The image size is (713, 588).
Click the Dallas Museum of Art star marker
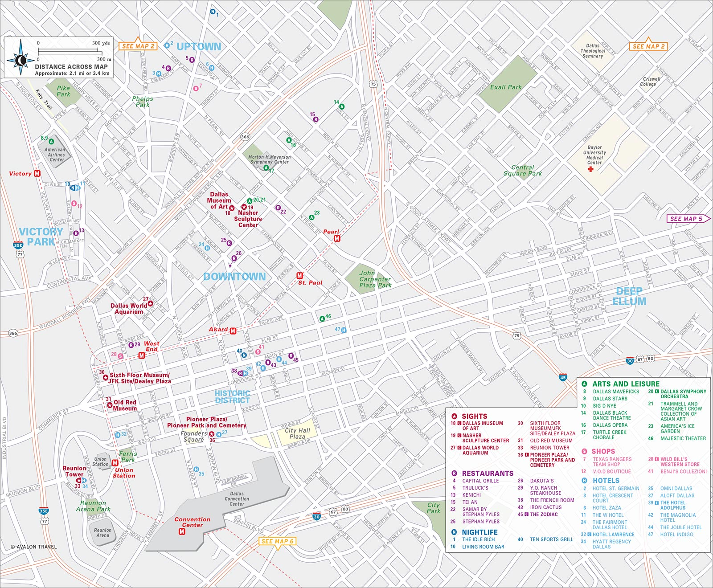tap(232, 208)
